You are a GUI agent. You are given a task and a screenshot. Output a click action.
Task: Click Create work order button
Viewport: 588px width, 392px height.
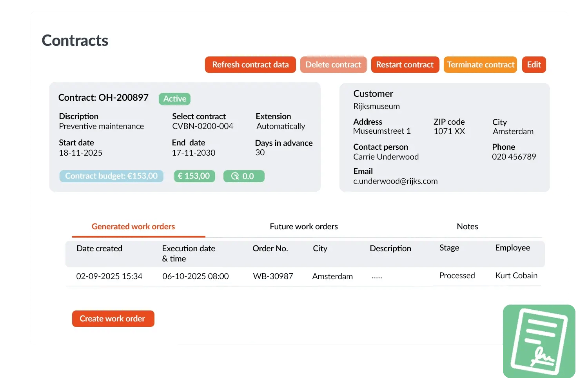tap(113, 319)
